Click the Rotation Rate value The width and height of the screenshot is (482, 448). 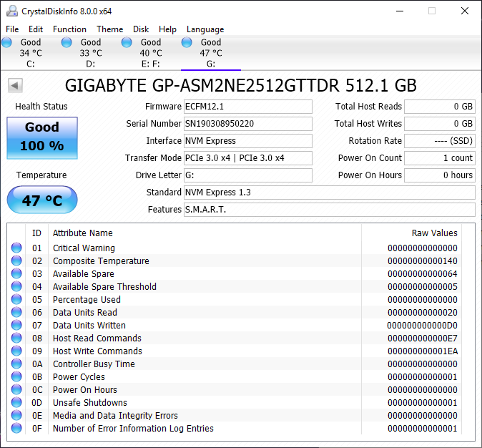click(x=440, y=141)
